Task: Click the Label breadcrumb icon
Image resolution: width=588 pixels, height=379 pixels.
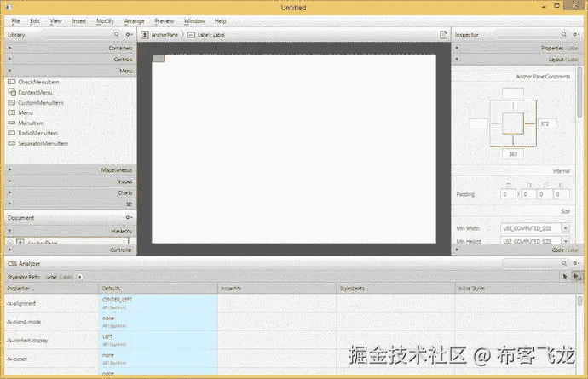Action: click(x=191, y=34)
